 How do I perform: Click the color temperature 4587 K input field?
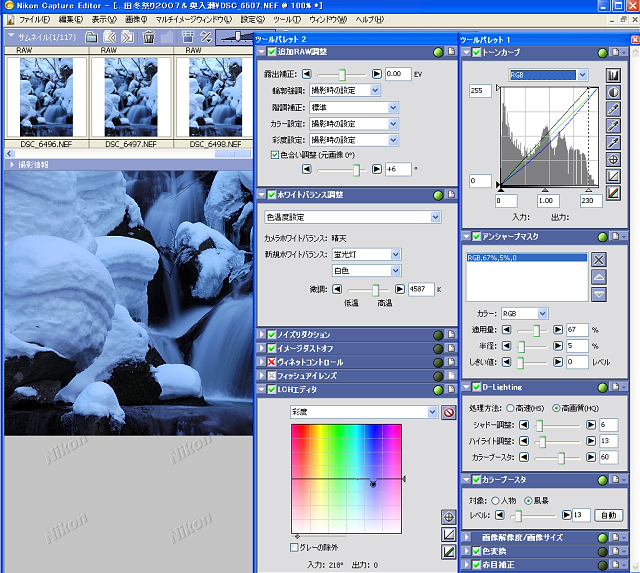(x=421, y=289)
